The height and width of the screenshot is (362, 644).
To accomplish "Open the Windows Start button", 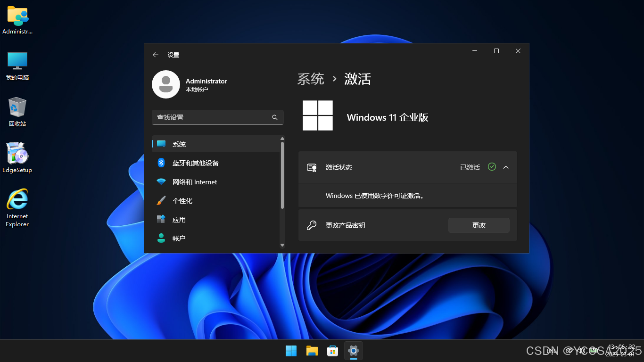I will pyautogui.click(x=291, y=351).
